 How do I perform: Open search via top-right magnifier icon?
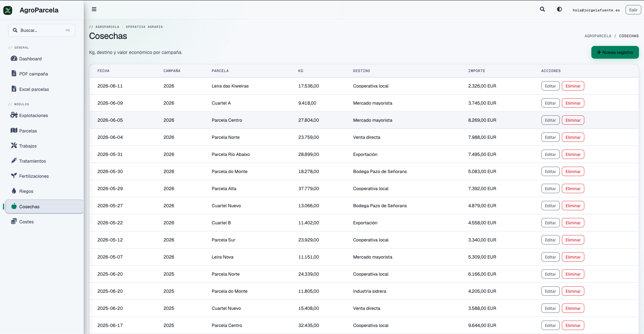[x=542, y=9]
